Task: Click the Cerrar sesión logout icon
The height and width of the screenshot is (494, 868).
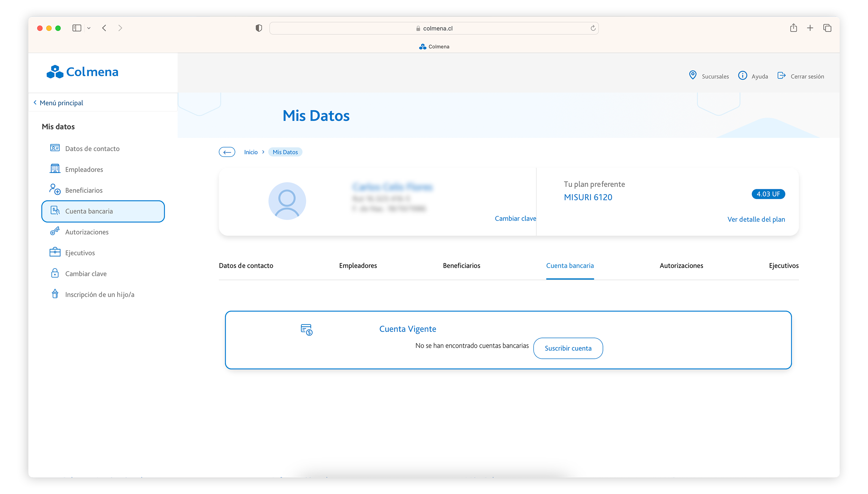Action: point(781,76)
